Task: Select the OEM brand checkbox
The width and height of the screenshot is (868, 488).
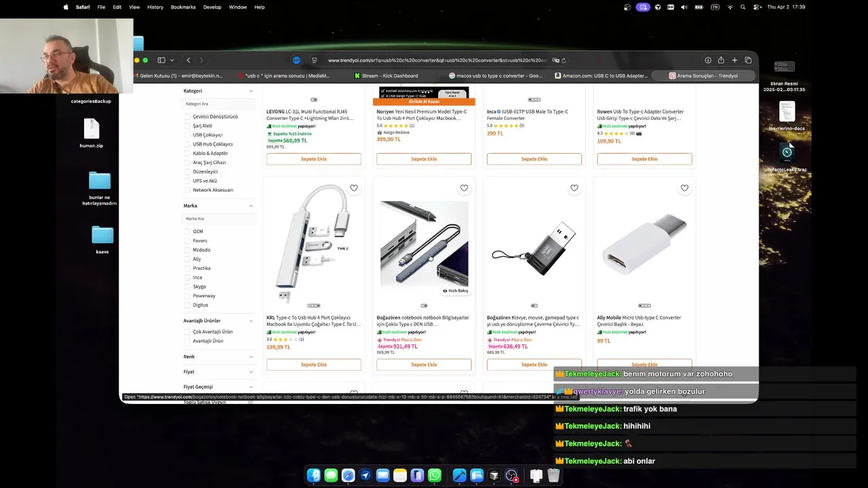Action: pyautogui.click(x=187, y=231)
